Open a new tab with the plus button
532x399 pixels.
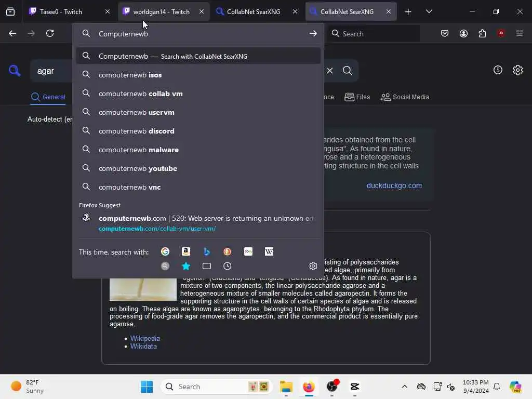tap(408, 12)
